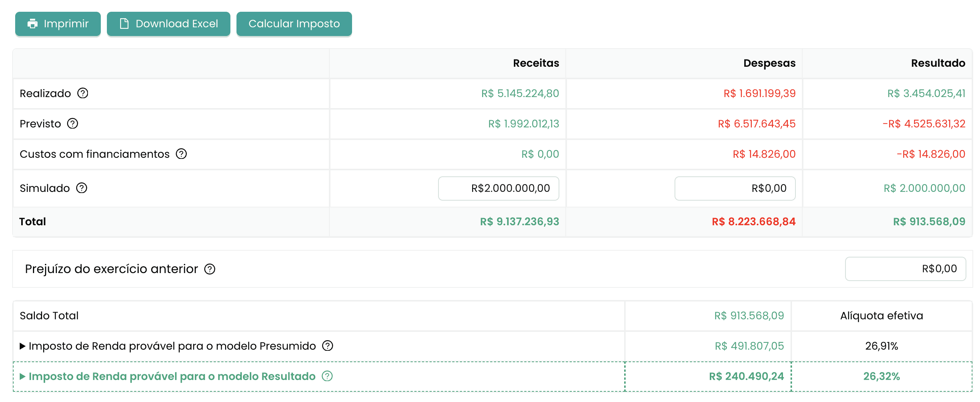Expand the Imposto de Renda Resultado row
Viewport: 980px width, 402px height.
(x=22, y=377)
